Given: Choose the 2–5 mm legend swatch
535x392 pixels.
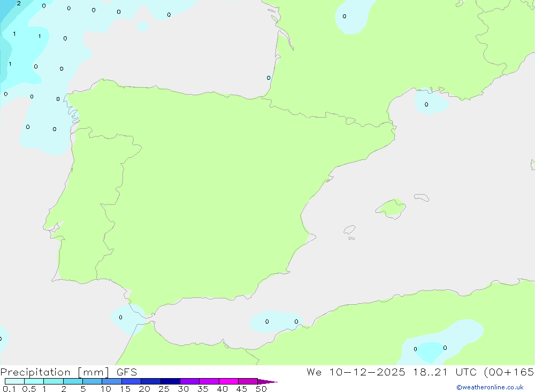Looking at the screenshot, I should (73, 381).
